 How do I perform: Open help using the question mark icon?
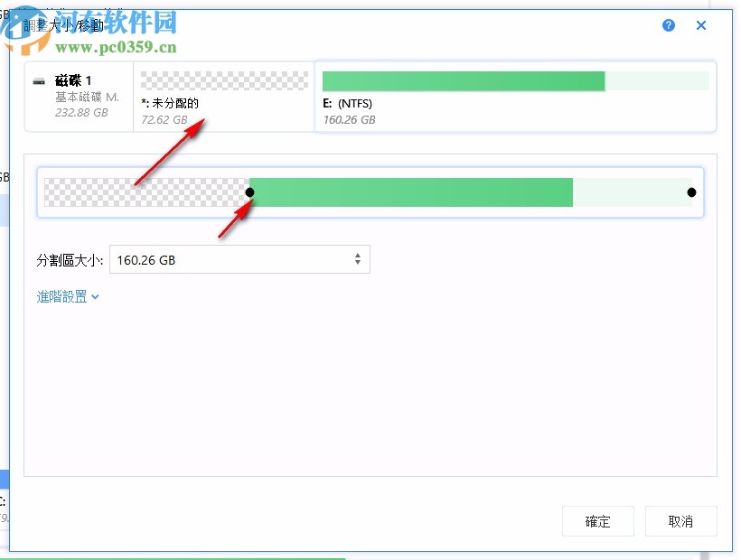pyautogui.click(x=668, y=25)
